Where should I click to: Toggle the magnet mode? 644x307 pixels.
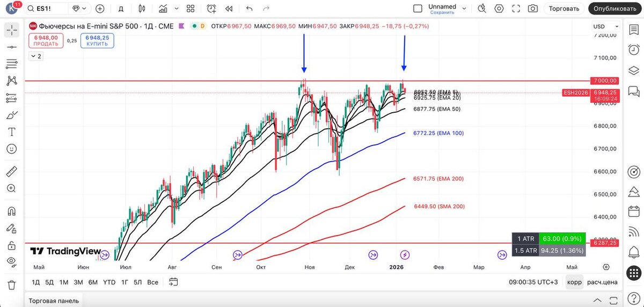pos(11,211)
